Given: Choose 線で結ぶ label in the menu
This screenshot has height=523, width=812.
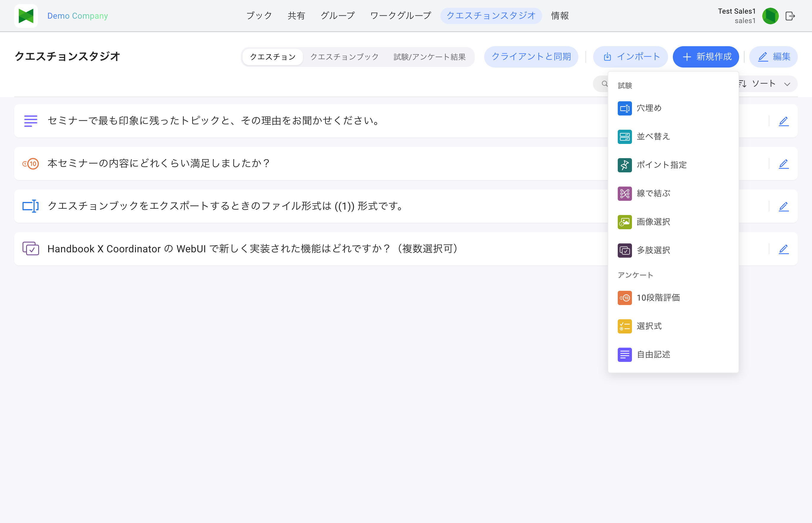Looking at the screenshot, I should (653, 194).
